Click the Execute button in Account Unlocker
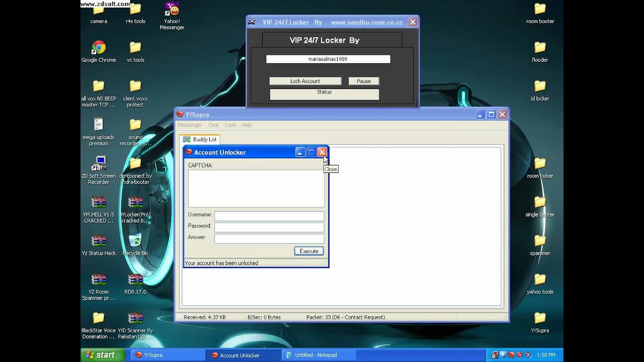Image resolution: width=644 pixels, height=362 pixels. click(309, 251)
